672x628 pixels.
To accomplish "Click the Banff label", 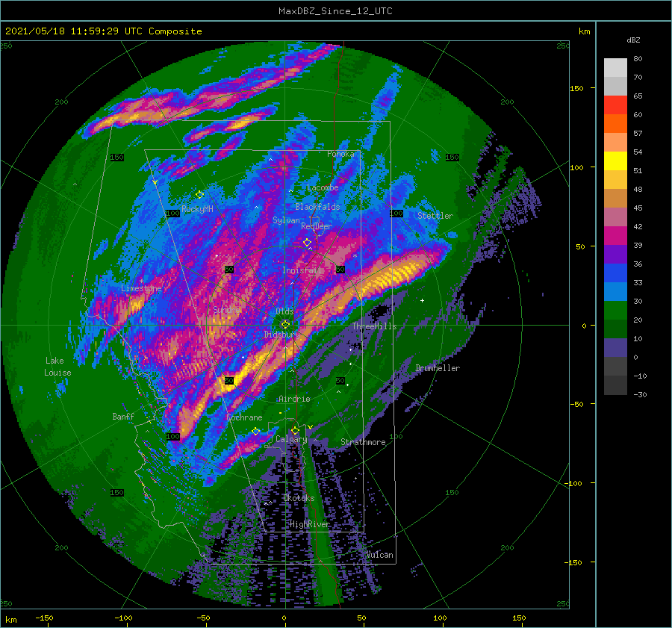I will [x=123, y=416].
